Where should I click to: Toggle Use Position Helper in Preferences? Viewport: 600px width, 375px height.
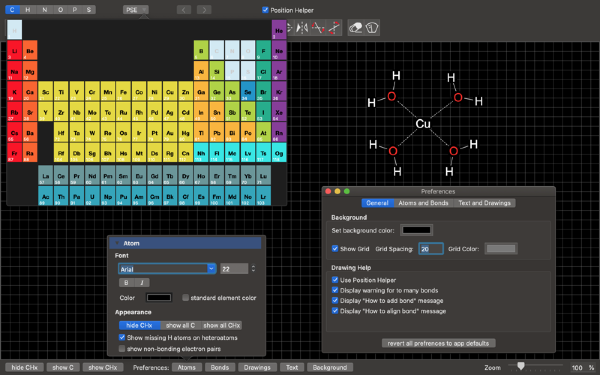coord(335,280)
